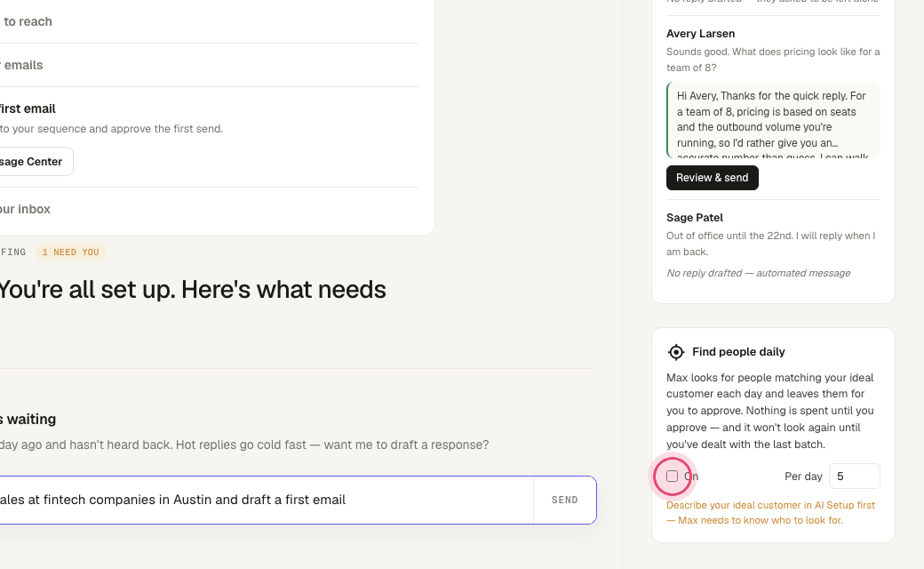Click the Per day number field
Viewport: 924px width, 569px height.
point(854,476)
